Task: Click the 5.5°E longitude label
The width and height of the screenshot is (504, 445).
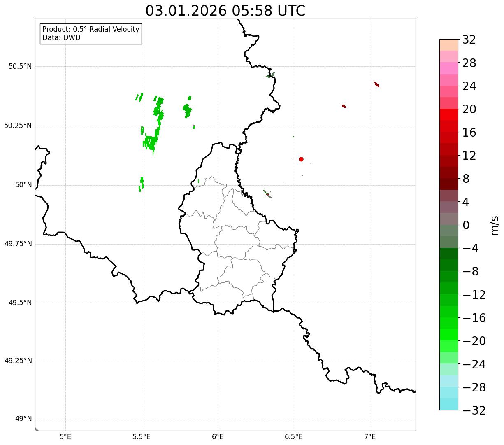Action: [142, 436]
